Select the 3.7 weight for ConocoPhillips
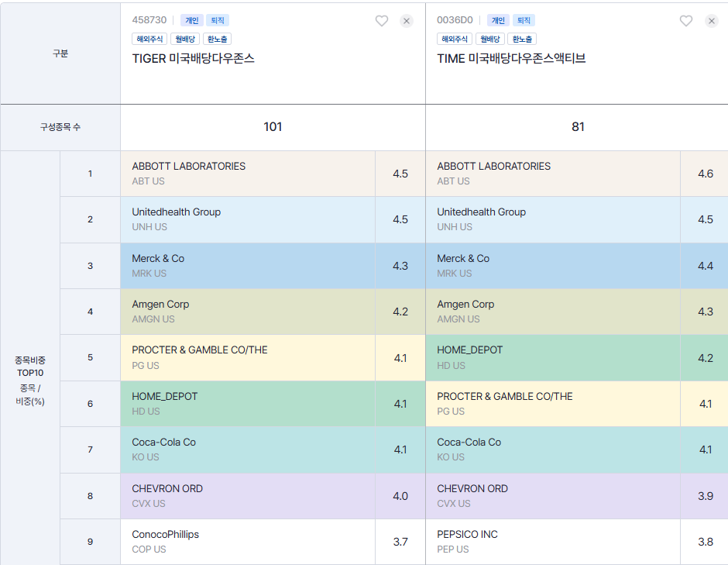The width and height of the screenshot is (728, 565). click(x=400, y=542)
